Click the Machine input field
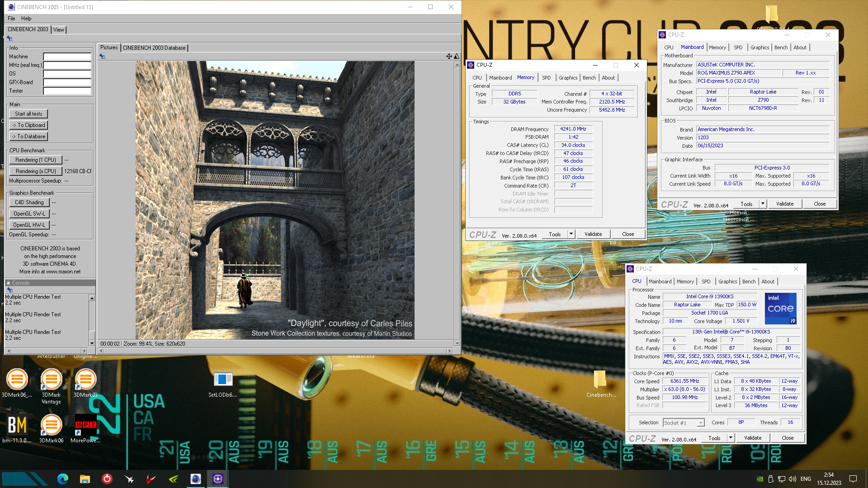This screenshot has height=488, width=868. 67,56
